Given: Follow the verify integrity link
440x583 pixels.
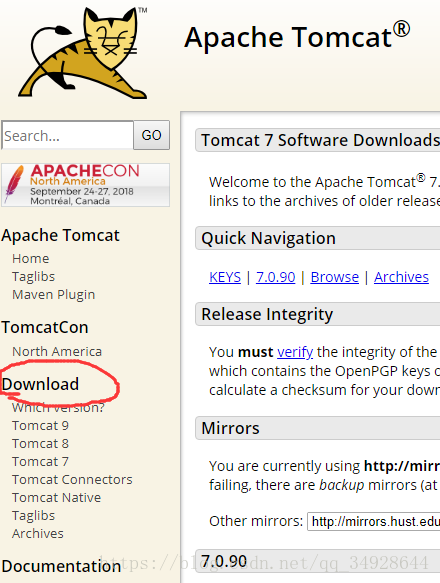Looking at the screenshot, I should (295, 352).
